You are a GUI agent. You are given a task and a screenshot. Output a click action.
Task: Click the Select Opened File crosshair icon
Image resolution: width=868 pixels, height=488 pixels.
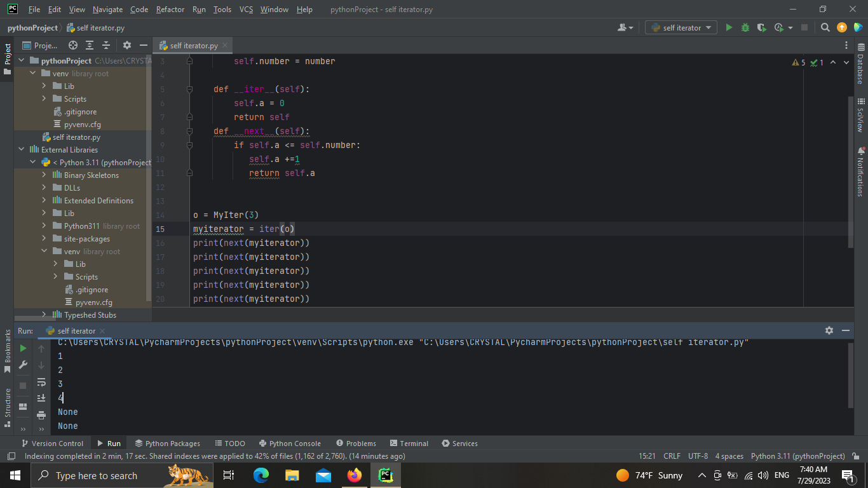pos(73,45)
